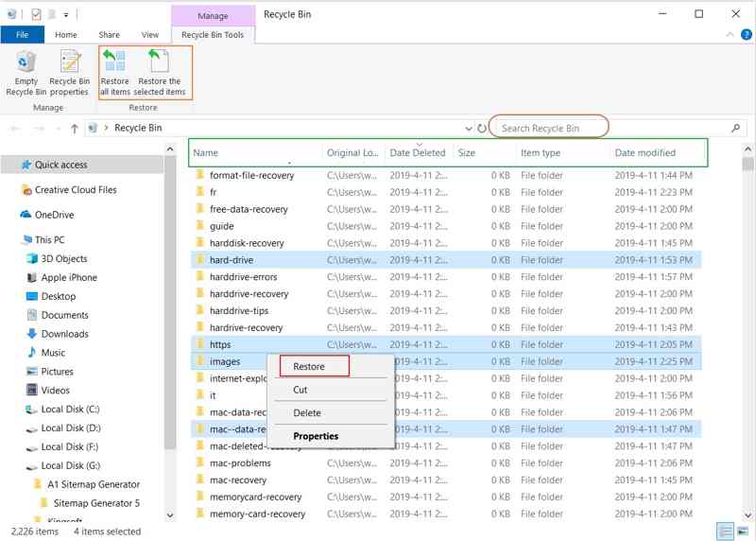The height and width of the screenshot is (541, 756).
Task: Sort by Item type column
Action: (x=562, y=152)
